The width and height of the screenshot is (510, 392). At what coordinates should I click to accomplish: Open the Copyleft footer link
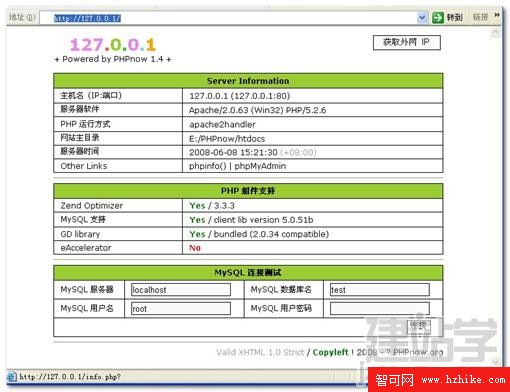click(x=330, y=352)
